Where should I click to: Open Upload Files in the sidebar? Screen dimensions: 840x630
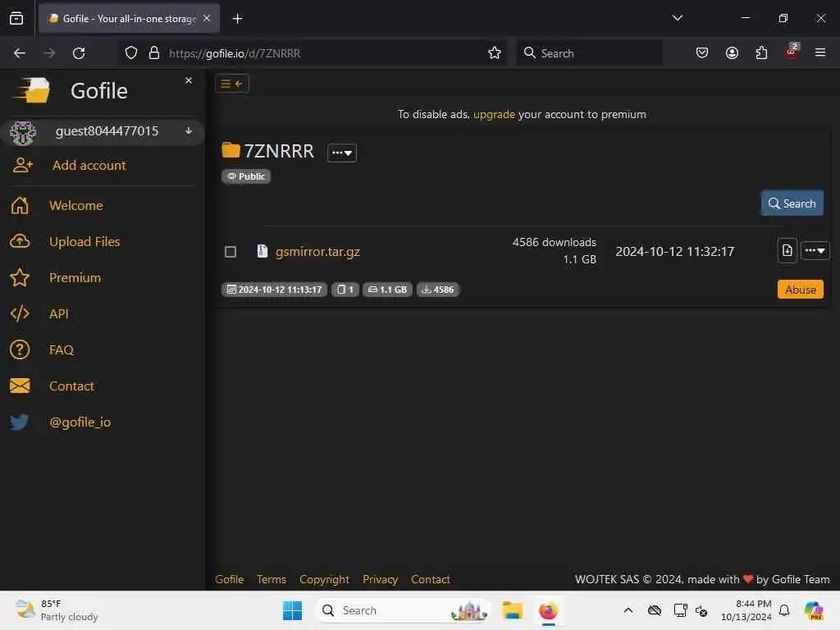84,242
